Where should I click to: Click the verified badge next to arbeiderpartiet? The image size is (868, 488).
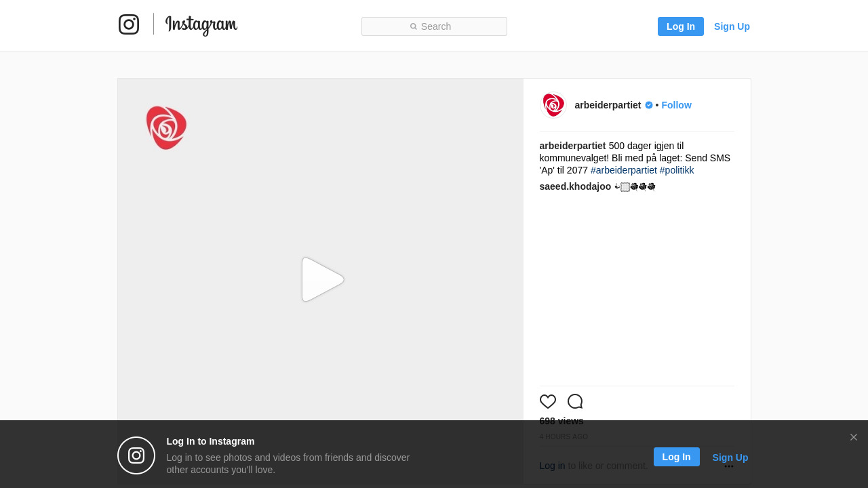point(649,105)
